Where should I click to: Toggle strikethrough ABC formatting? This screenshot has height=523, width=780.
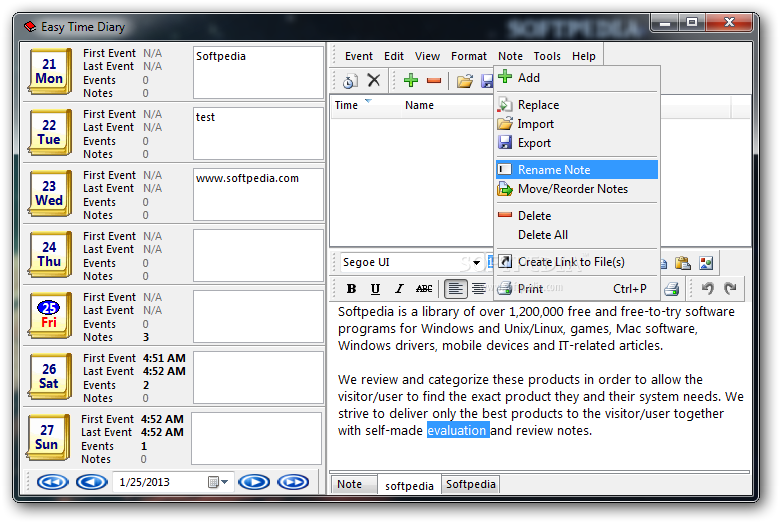424,289
